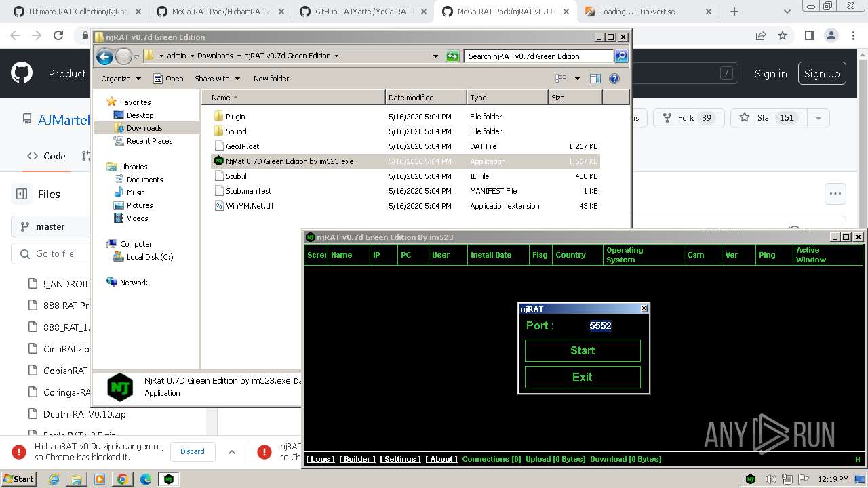
Task: Click the Port field showing 5552
Action: click(x=601, y=325)
